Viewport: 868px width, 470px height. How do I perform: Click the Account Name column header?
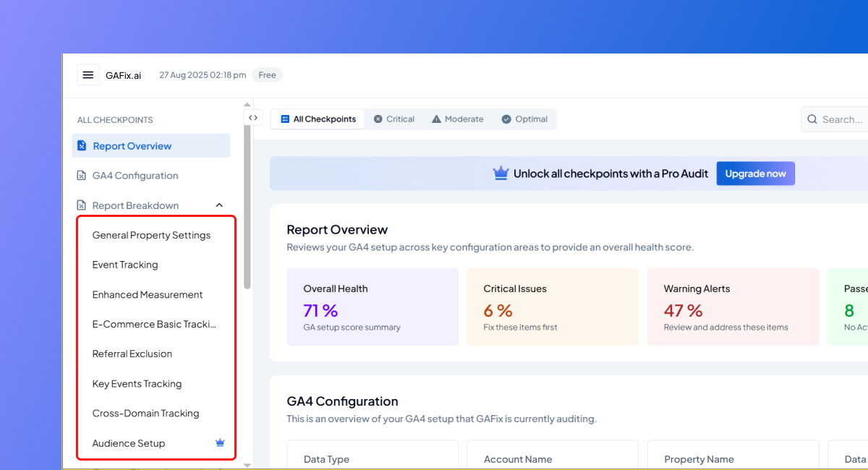pos(518,459)
